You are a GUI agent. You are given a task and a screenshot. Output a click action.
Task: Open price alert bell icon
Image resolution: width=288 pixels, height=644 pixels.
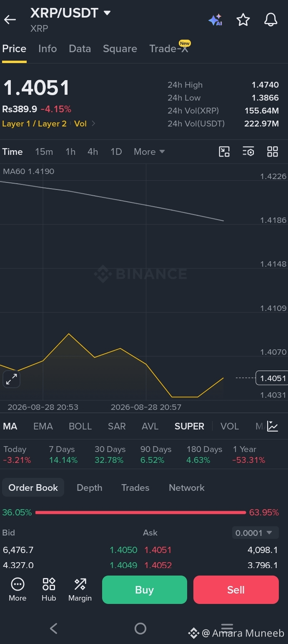[x=271, y=20]
